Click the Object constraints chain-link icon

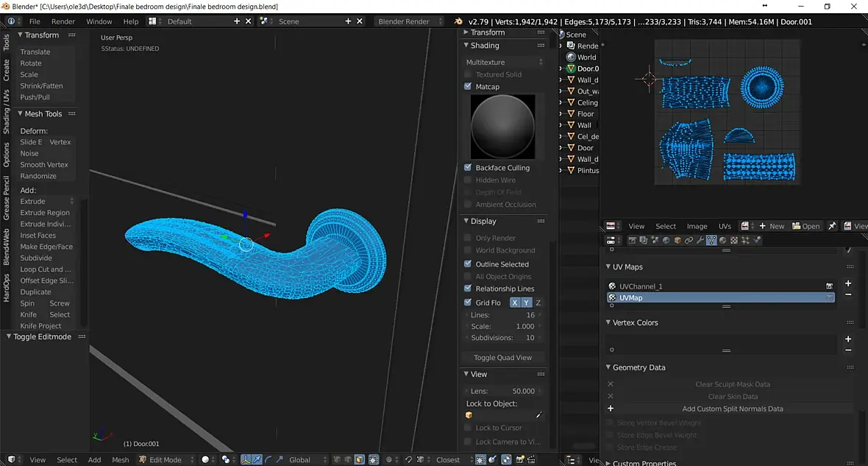(x=689, y=240)
